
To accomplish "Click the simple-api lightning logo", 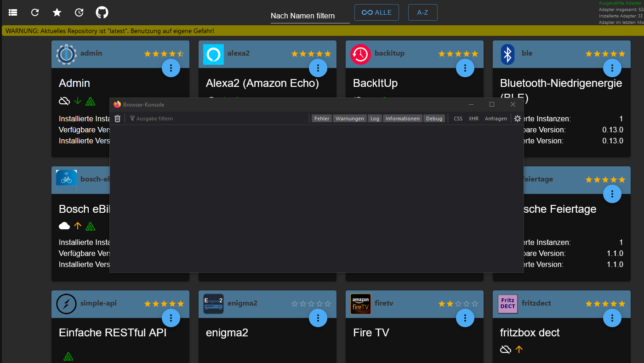I will click(66, 304).
